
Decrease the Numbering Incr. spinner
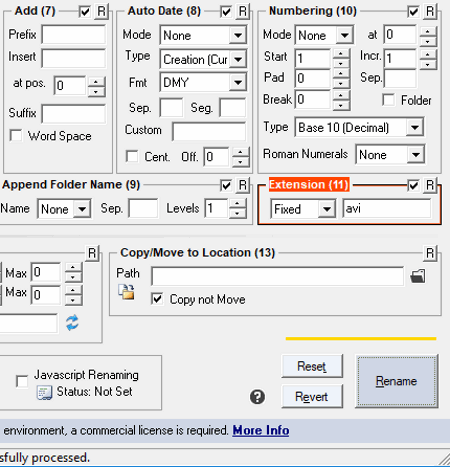(x=427, y=64)
